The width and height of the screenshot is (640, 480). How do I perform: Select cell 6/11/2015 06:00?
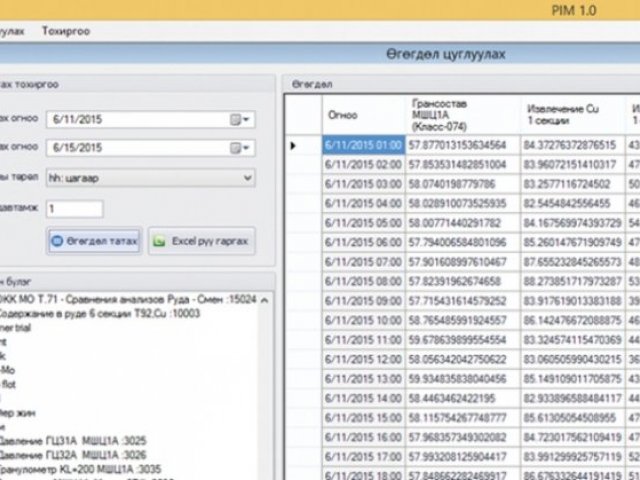(x=364, y=242)
